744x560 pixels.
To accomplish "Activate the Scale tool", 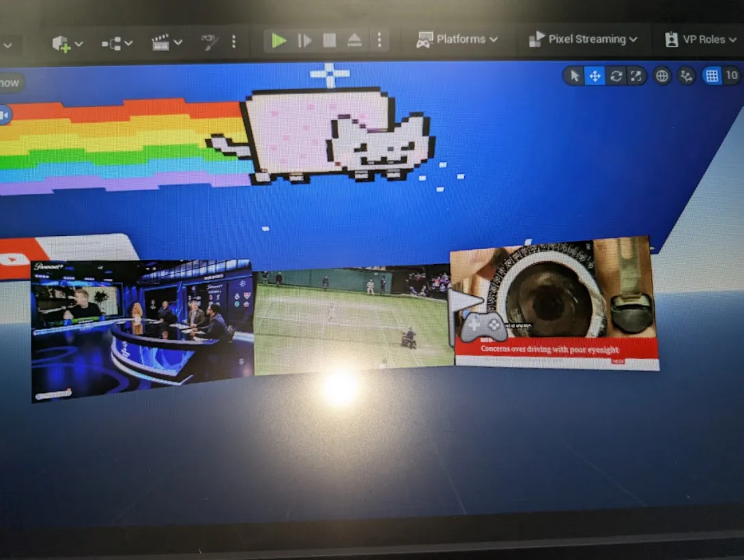I will pos(635,76).
